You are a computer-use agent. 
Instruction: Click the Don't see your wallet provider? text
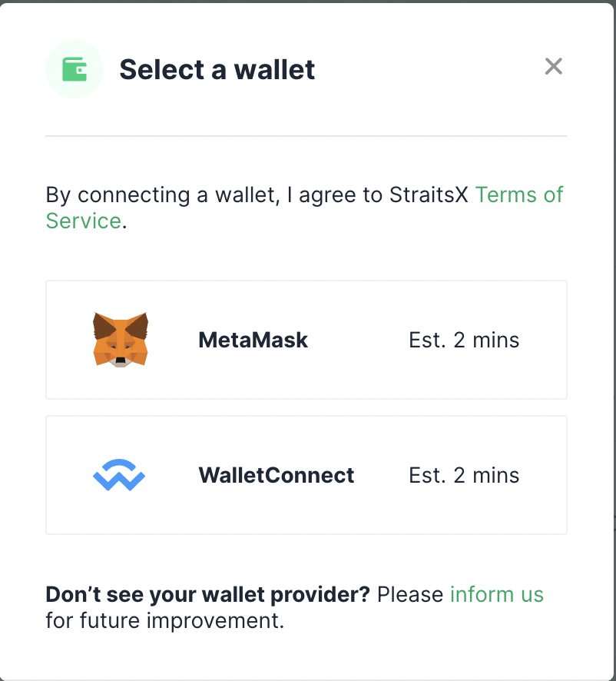[x=207, y=595]
